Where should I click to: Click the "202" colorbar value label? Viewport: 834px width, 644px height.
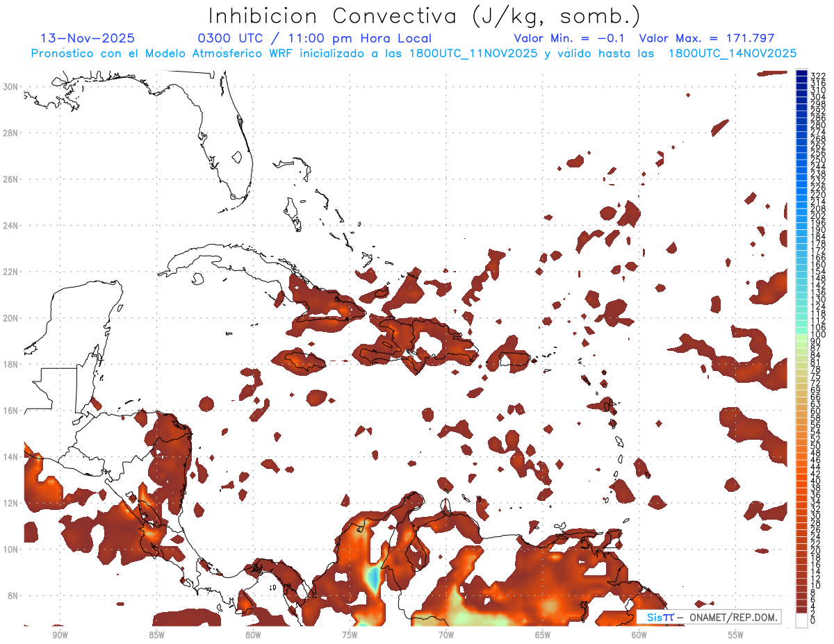coord(818,215)
